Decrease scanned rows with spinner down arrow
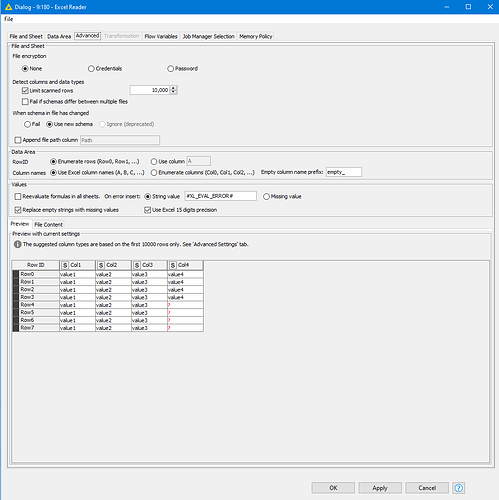 click(173, 92)
